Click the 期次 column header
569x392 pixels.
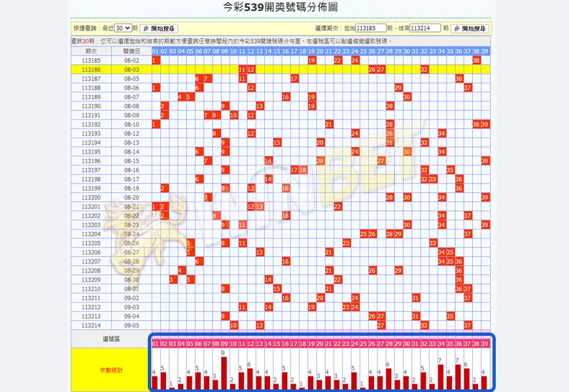pyautogui.click(x=92, y=51)
